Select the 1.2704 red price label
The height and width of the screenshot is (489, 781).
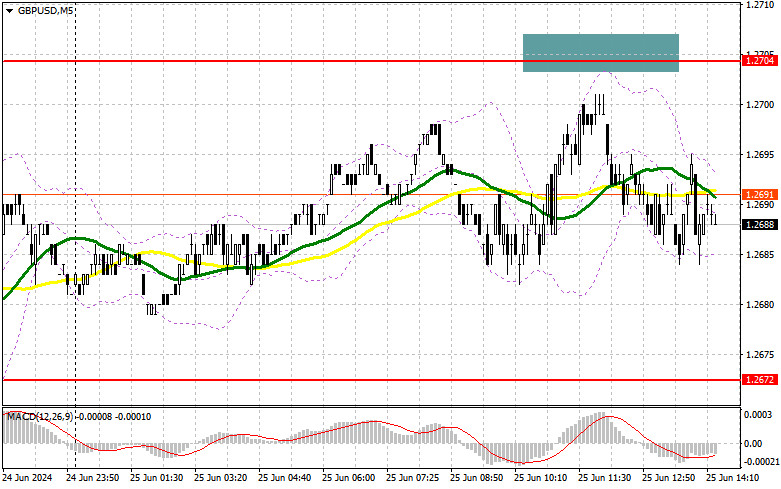click(760, 61)
